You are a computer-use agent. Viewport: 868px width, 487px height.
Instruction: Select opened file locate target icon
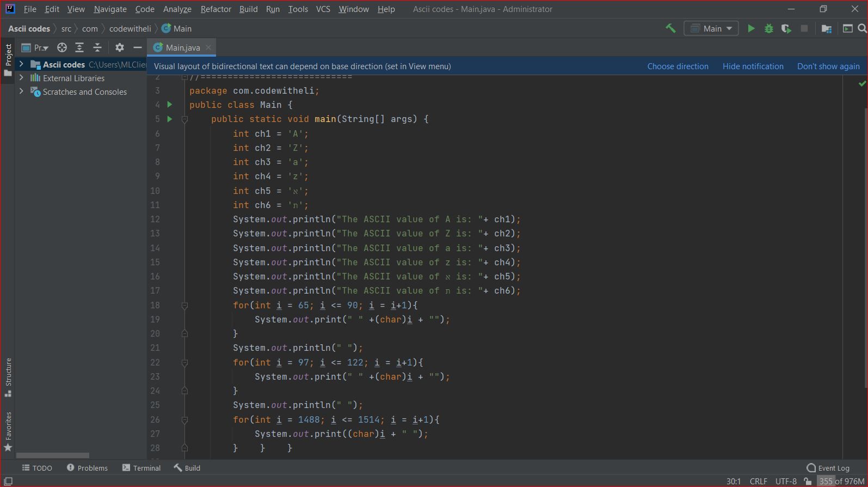click(x=62, y=47)
